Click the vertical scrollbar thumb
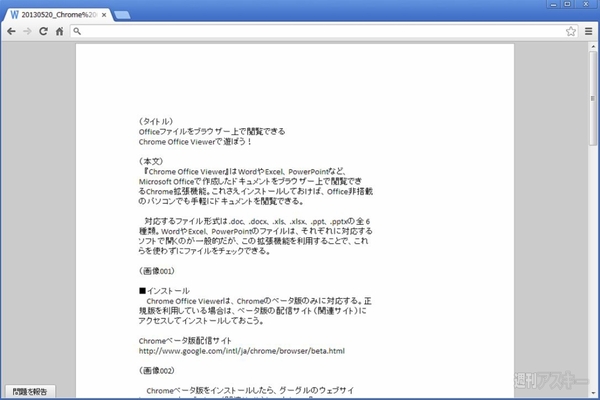Viewport: 600px width, 400px height. (x=593, y=98)
